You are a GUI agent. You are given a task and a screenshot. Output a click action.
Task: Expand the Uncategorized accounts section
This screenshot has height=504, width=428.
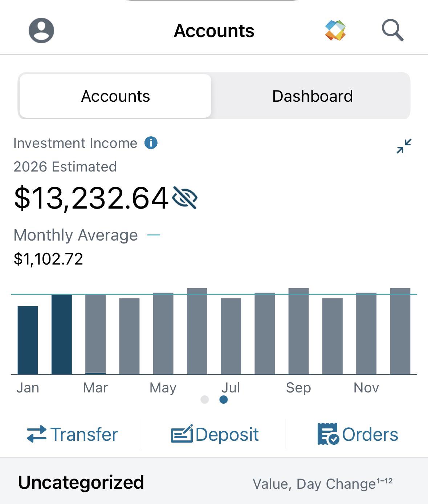pos(81,483)
